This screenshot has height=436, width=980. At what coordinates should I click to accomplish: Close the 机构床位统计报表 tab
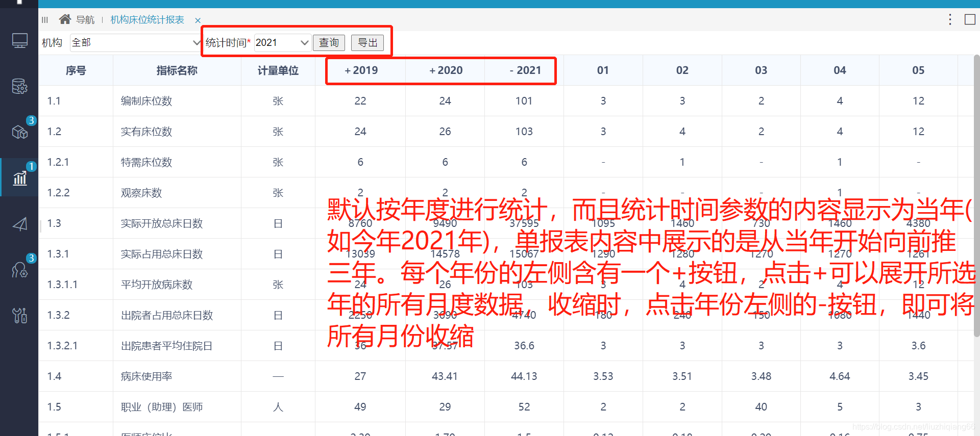pyautogui.click(x=198, y=20)
